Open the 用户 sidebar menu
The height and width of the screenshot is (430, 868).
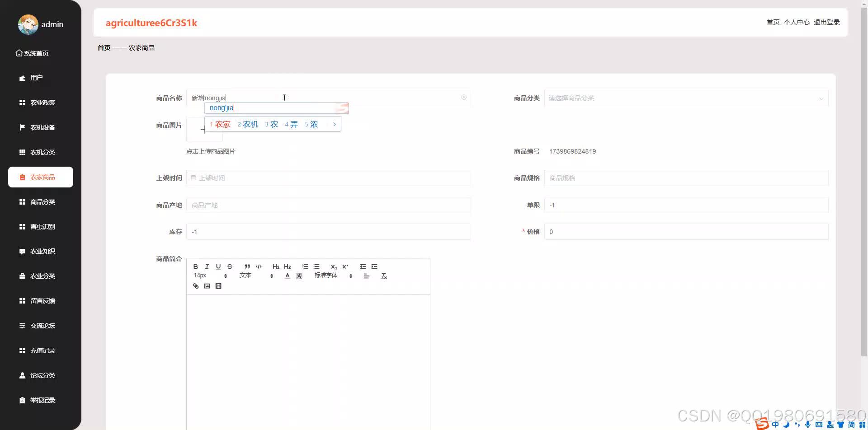[41, 78]
